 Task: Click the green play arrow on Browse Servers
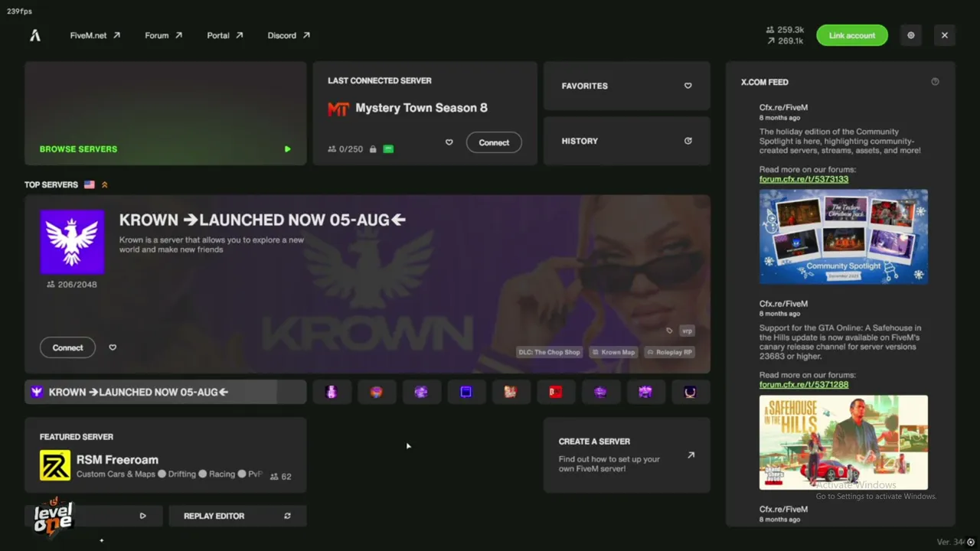coord(288,149)
